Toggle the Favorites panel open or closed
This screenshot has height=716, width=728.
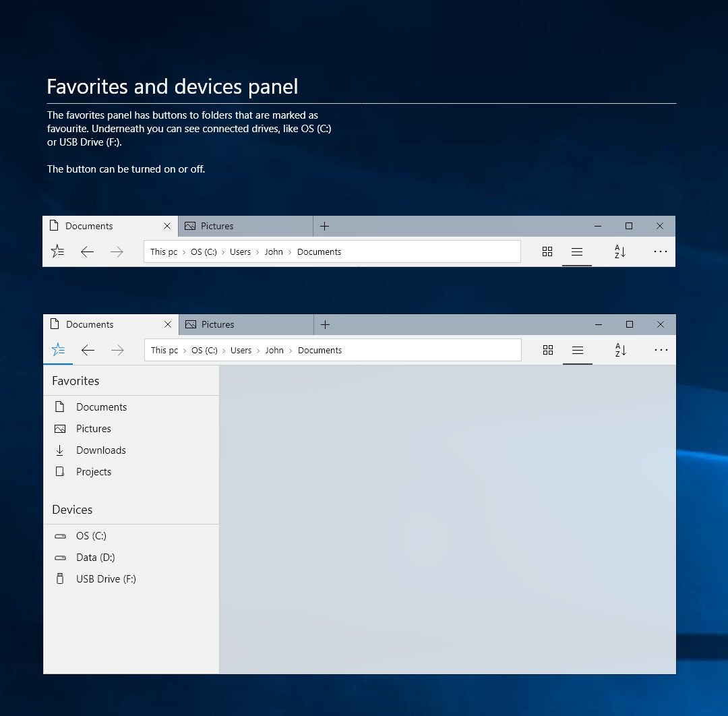click(x=57, y=350)
